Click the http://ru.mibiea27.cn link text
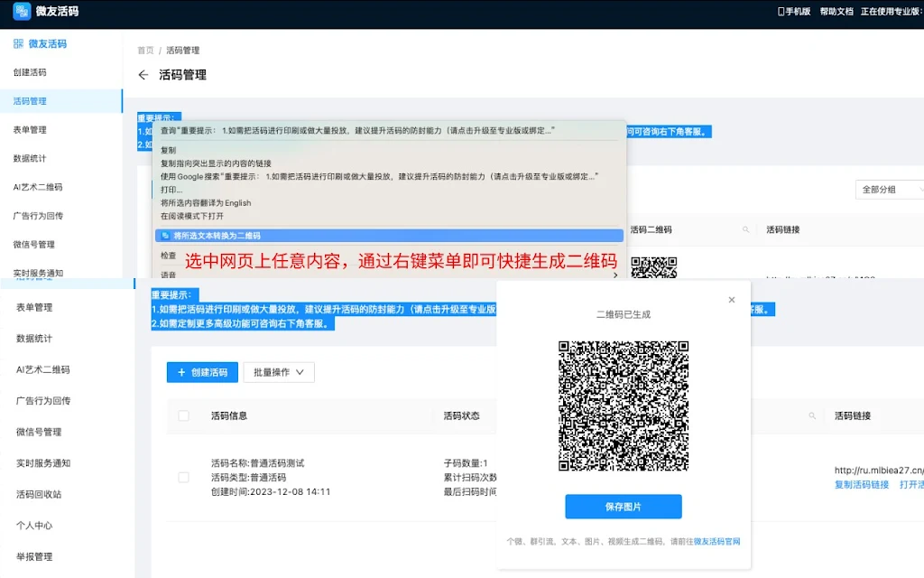 [879, 470]
